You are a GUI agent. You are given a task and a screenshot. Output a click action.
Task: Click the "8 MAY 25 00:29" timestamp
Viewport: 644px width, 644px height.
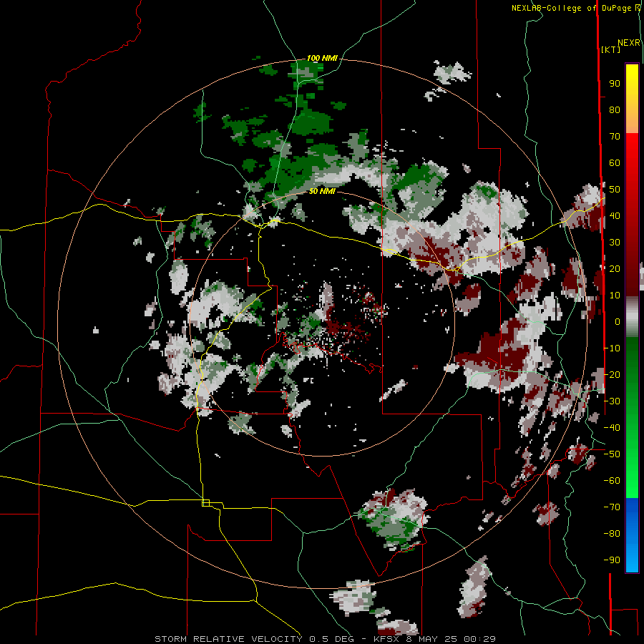tap(451, 639)
